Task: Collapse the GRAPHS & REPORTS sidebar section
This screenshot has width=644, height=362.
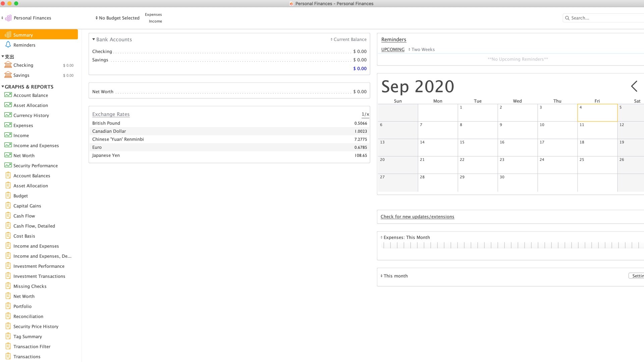Action: [x=3, y=86]
